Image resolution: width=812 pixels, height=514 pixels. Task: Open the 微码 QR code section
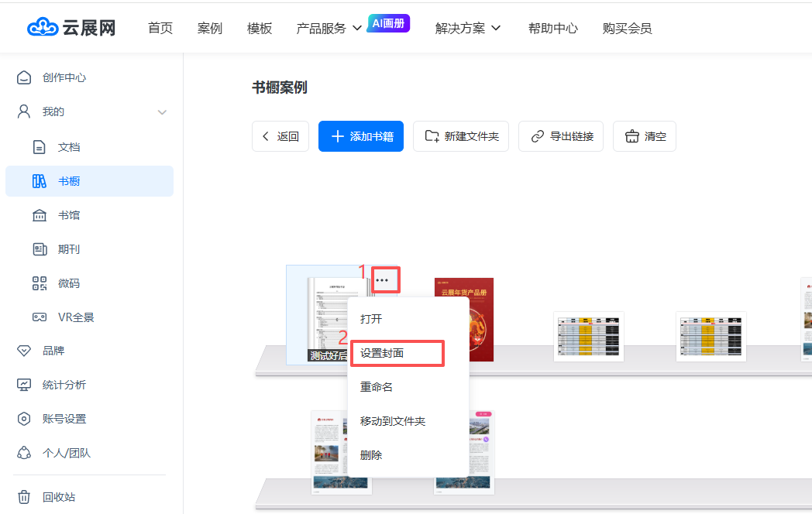tap(68, 283)
